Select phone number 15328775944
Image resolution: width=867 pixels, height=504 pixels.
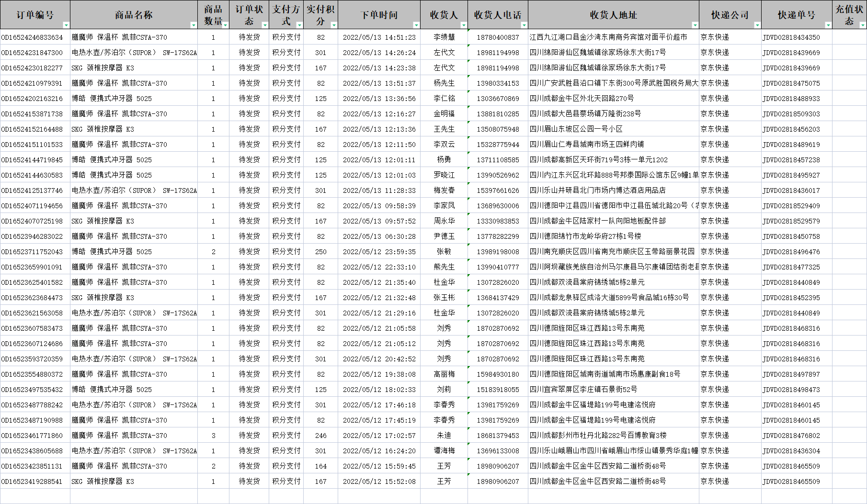click(498, 145)
